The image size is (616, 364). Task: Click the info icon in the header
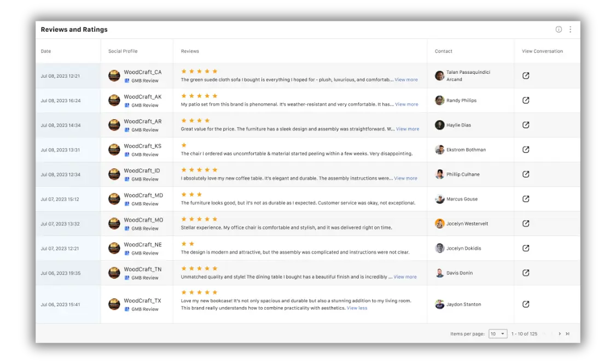[559, 30]
